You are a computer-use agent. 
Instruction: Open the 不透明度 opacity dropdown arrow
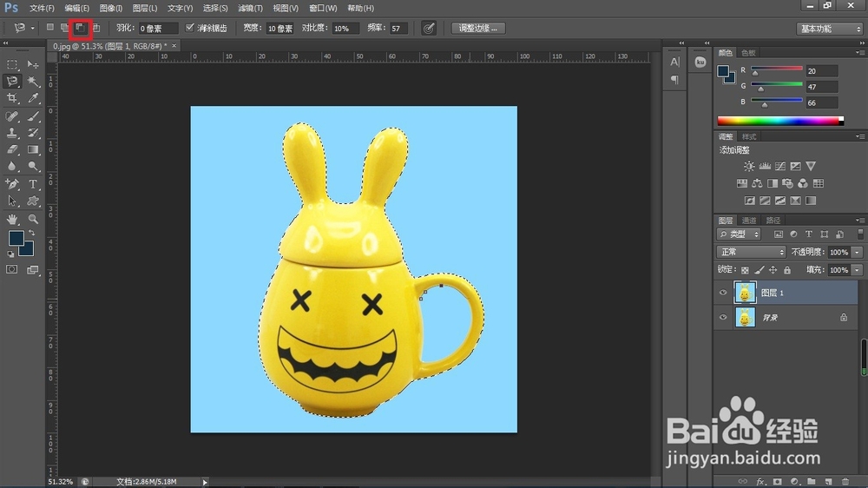858,252
